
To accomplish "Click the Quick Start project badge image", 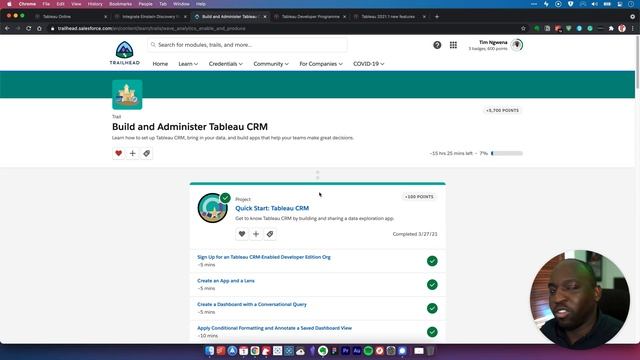I will (x=213, y=208).
